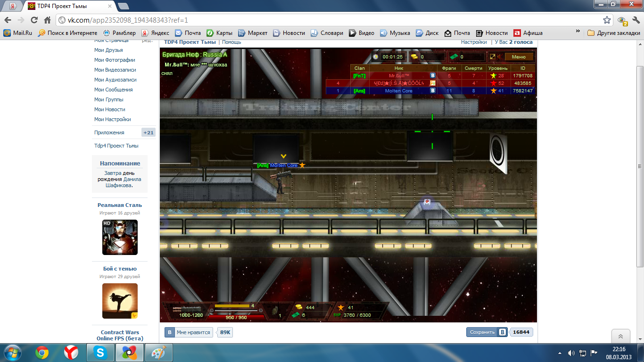644x362 pixels.
Task: Expand the hidden bookmarks chevron
Action: pyautogui.click(x=578, y=32)
